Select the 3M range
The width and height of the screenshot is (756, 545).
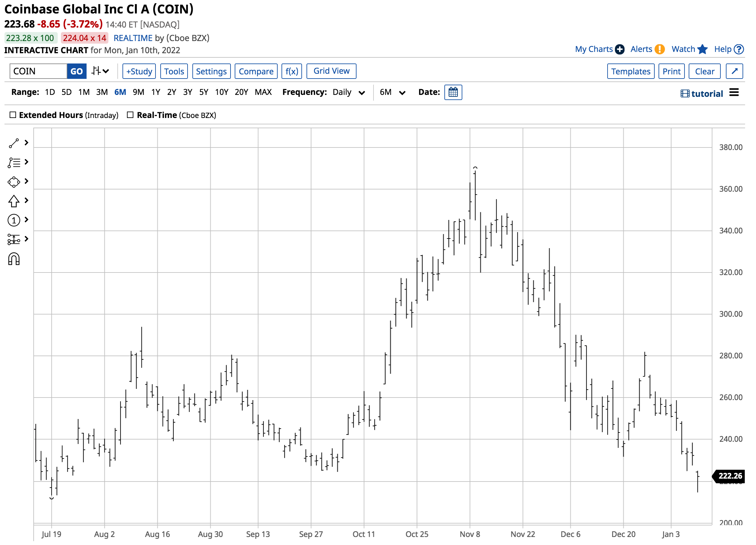click(x=102, y=92)
